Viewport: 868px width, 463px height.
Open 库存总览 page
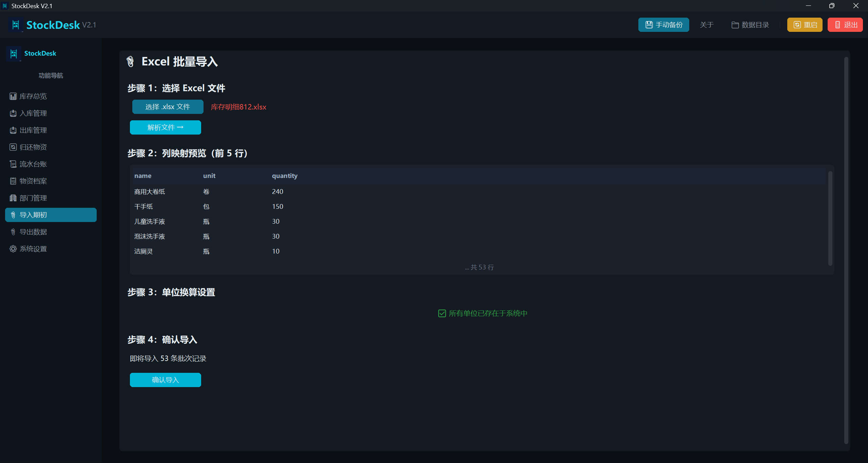click(x=51, y=96)
